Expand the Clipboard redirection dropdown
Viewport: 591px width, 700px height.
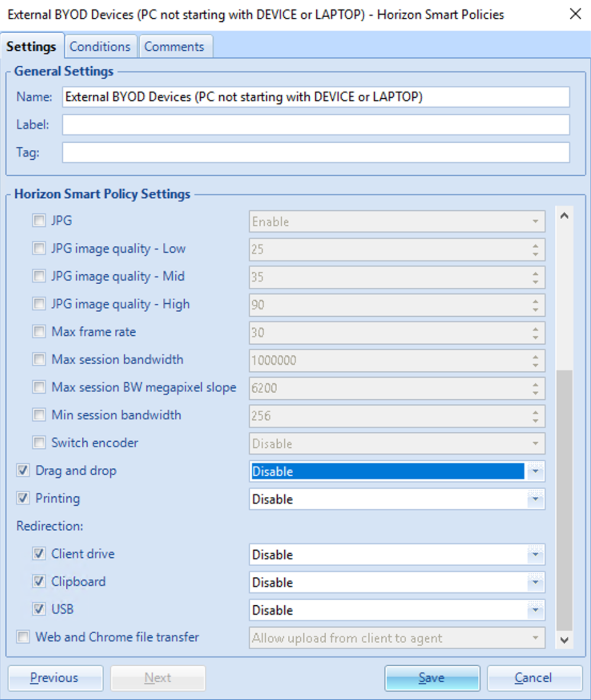tap(535, 582)
